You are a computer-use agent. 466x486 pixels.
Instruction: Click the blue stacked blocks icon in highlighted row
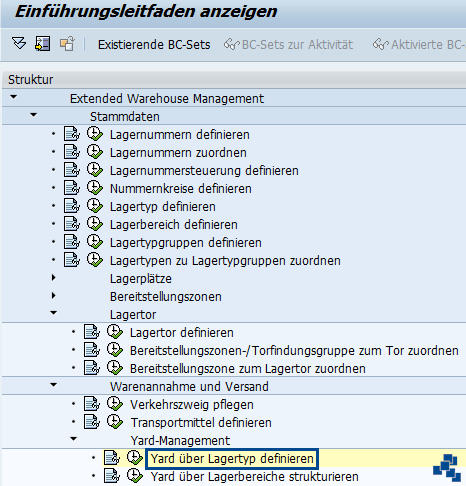click(x=447, y=467)
